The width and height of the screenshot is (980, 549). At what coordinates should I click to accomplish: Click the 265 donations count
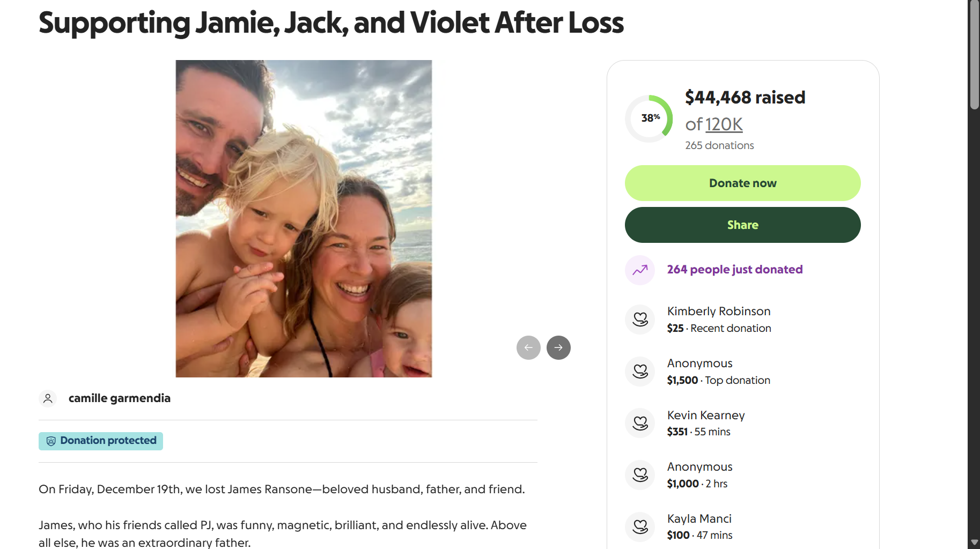click(x=719, y=146)
